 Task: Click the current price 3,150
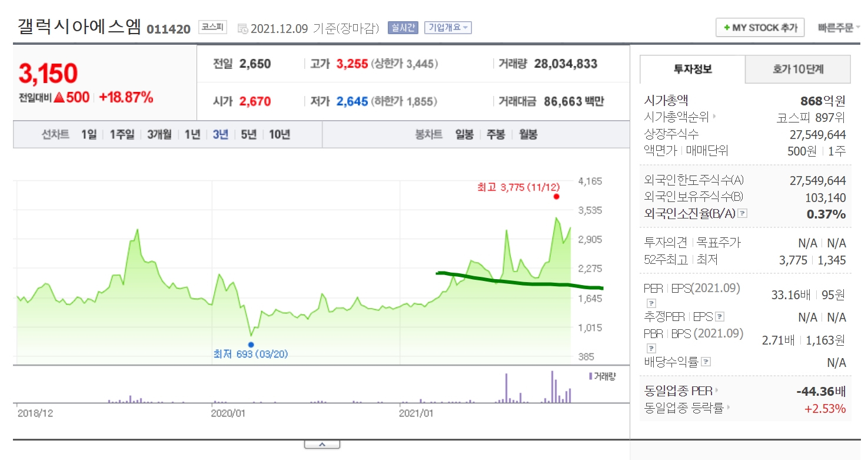48,74
